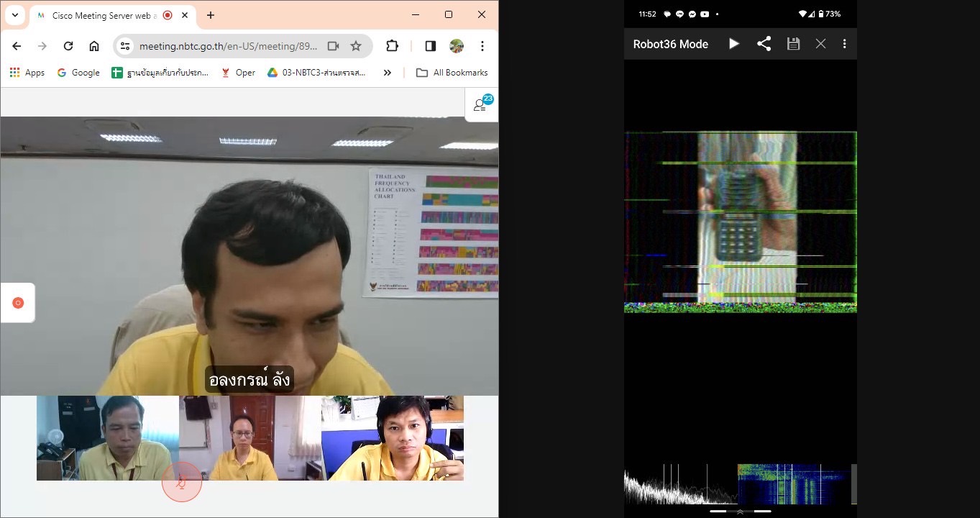Select participant thumbnail with fan behind
Image resolution: width=980 pixels, height=518 pixels.
point(108,438)
